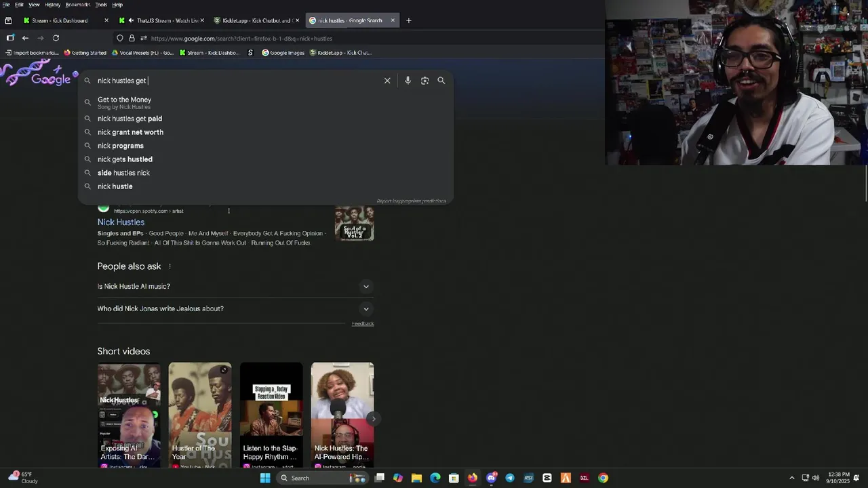Screen dimensions: 868x488
Task: Mute the ThatzJ3 Stream tab audio
Action: (131, 20)
